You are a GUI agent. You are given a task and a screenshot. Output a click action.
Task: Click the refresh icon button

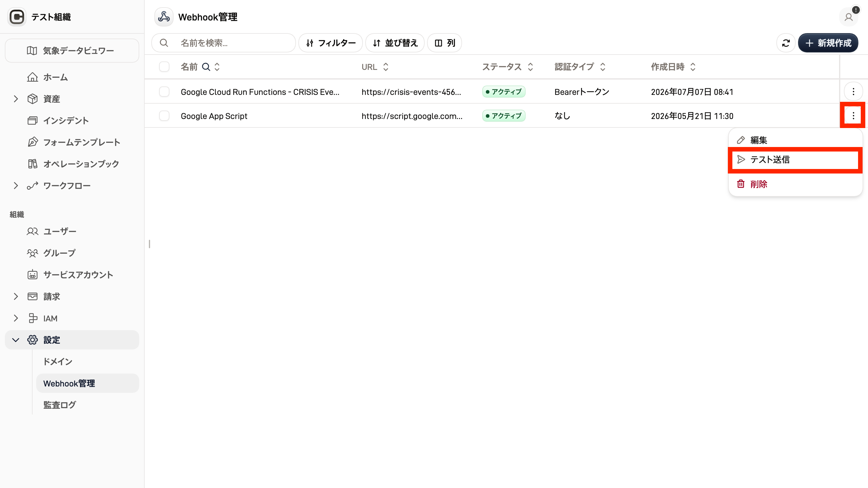(x=786, y=43)
